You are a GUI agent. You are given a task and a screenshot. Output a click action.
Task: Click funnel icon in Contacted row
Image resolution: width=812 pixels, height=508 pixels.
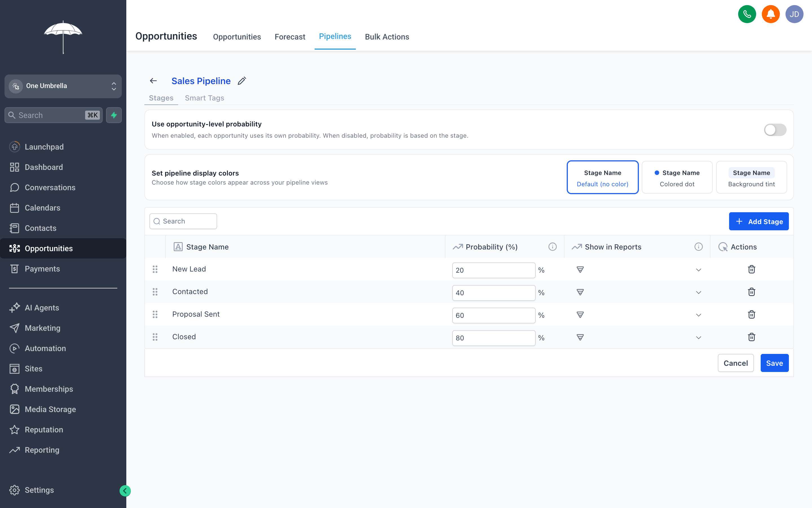click(580, 292)
